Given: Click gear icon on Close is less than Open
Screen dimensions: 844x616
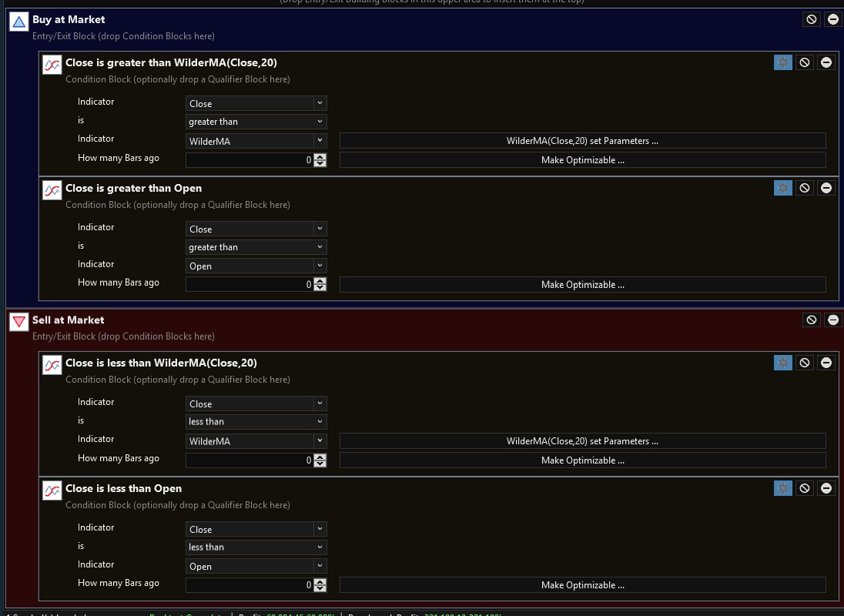Looking at the screenshot, I should pyautogui.click(x=782, y=488).
